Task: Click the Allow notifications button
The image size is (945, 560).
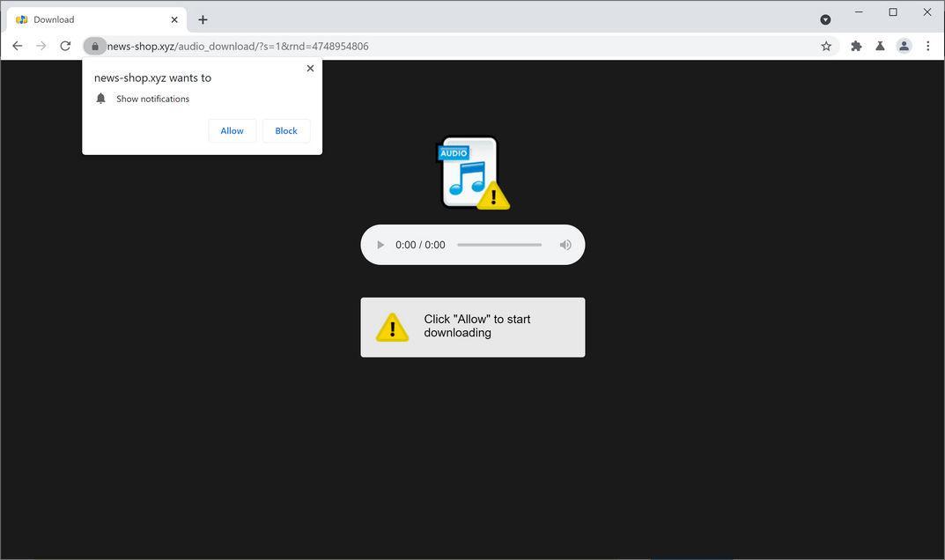Action: [x=232, y=130]
